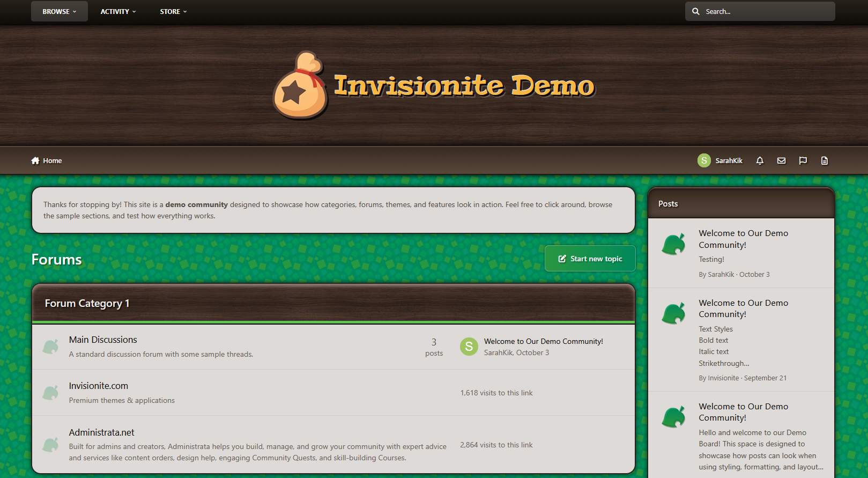
Task: Open the messages envelope icon
Action: pyautogui.click(x=781, y=160)
